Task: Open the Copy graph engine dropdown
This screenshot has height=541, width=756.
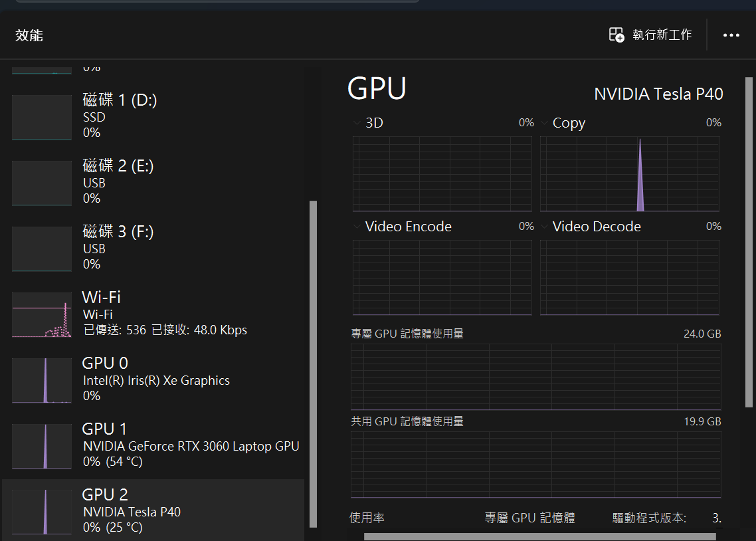Action: (x=545, y=123)
